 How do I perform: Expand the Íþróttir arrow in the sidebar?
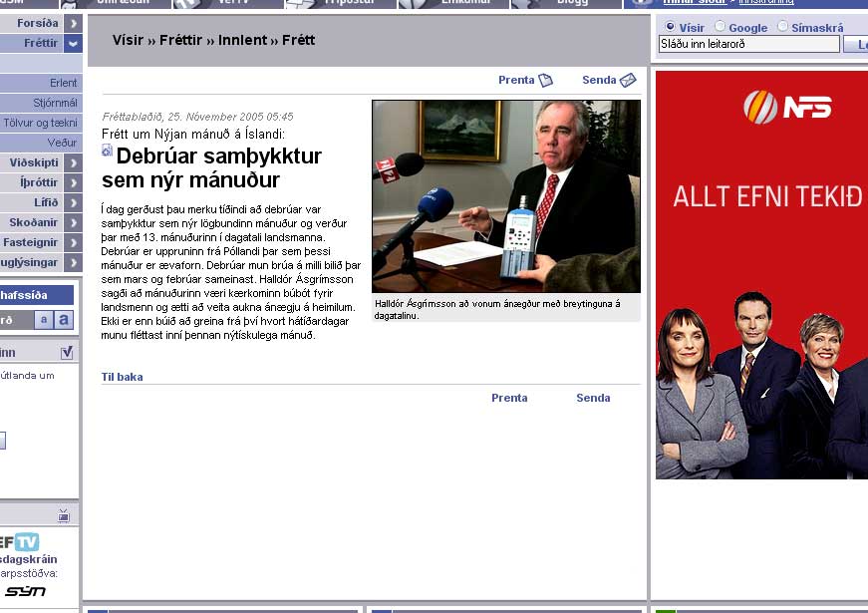(x=73, y=182)
